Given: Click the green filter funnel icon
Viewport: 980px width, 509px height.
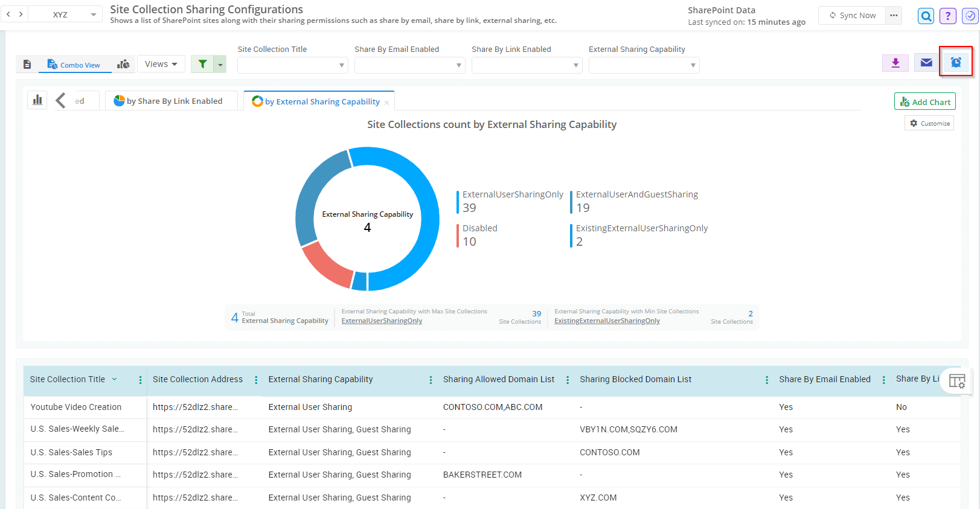Looking at the screenshot, I should (203, 64).
